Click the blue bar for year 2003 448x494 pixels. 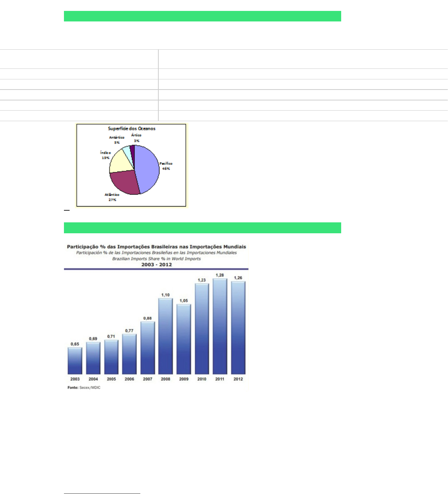click(75, 360)
